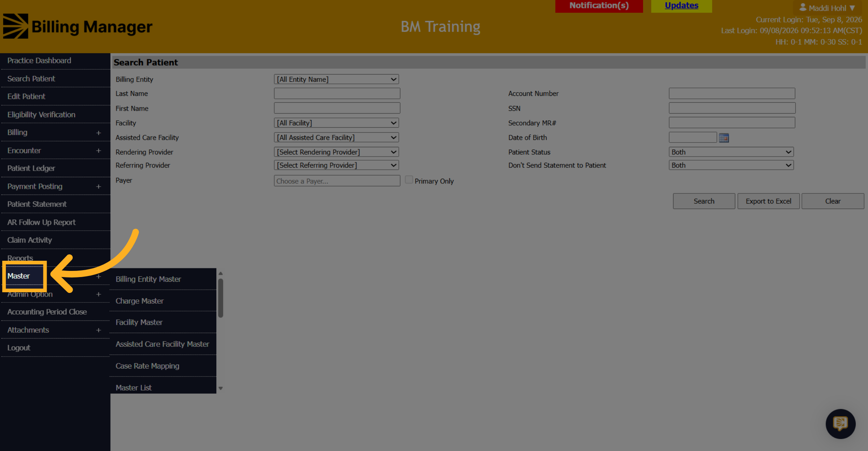Open the Patient Status dropdown
868x451 pixels.
point(731,152)
